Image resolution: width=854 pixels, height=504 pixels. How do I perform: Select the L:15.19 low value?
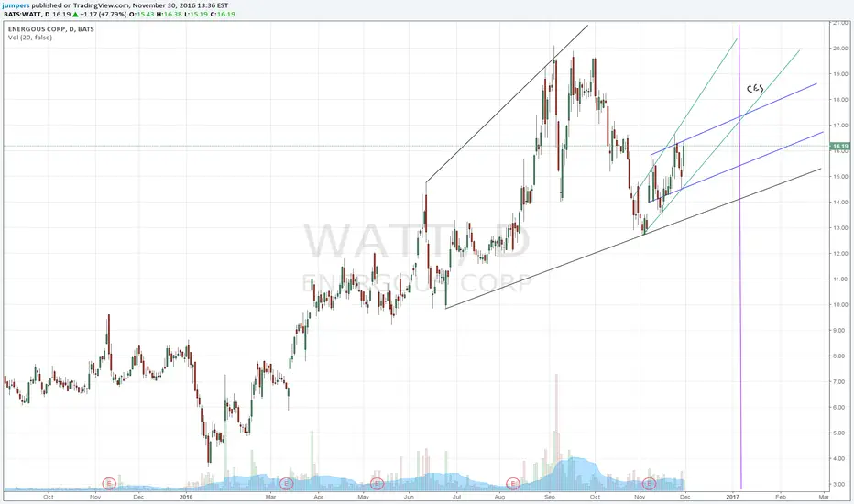pos(196,14)
